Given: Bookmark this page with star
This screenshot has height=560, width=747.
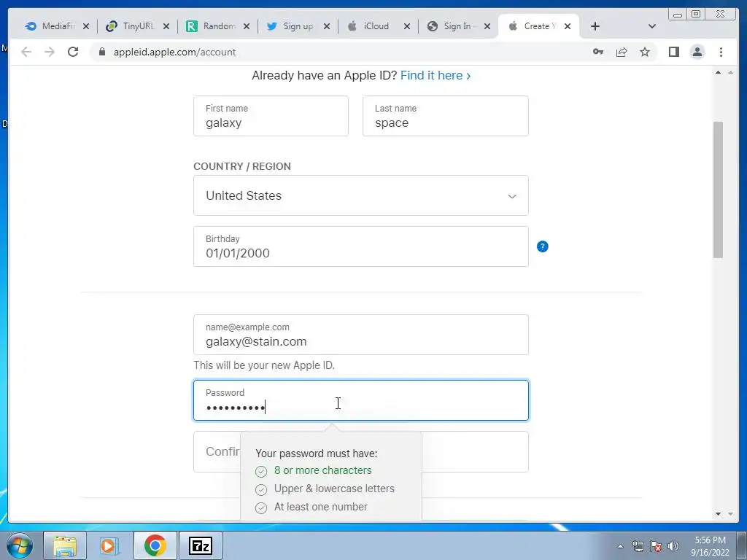Looking at the screenshot, I should tap(645, 52).
